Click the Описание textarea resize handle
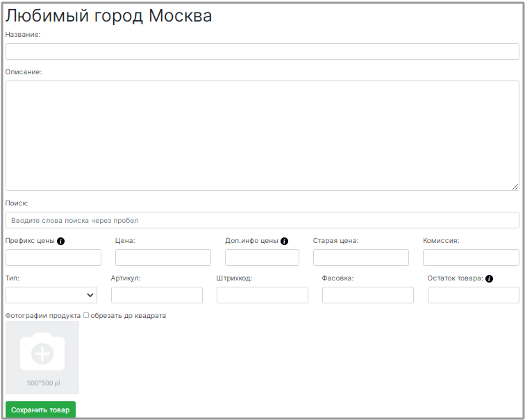The height and width of the screenshot is (420, 525). (x=515, y=187)
